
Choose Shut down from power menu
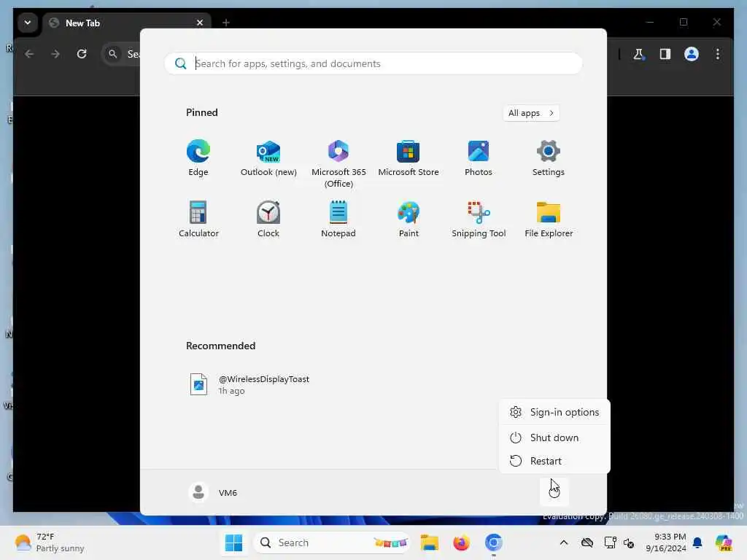(x=554, y=437)
